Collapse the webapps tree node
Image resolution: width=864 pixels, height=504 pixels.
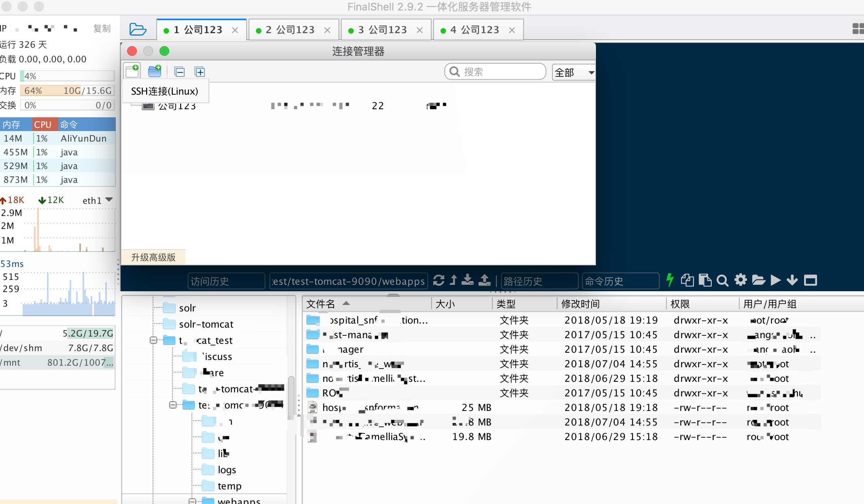tap(192, 501)
